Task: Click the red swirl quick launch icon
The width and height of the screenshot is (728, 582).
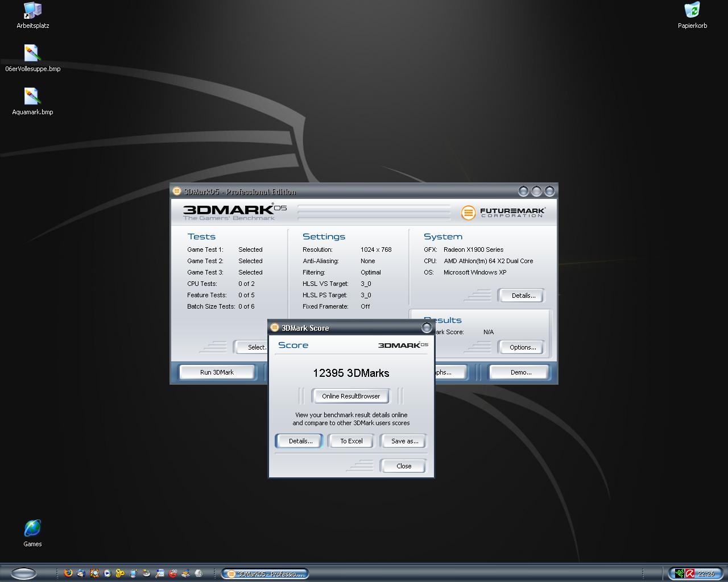Action: pyautogui.click(x=173, y=573)
